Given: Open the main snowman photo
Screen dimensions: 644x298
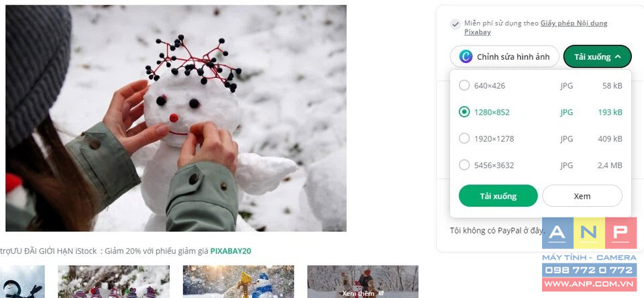Looking at the screenshot, I should [176, 118].
